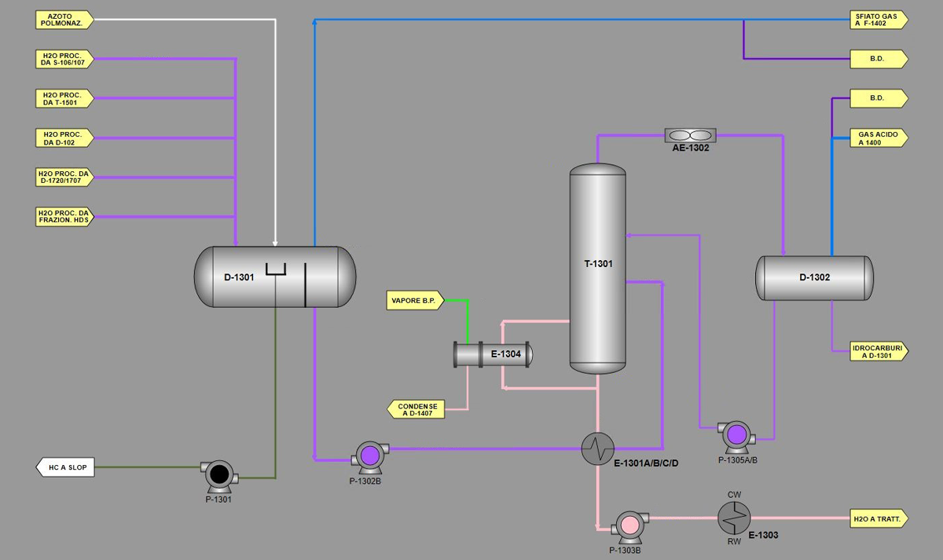Click the VAPORE B.P. input tag
The image size is (943, 560).
click(416, 300)
